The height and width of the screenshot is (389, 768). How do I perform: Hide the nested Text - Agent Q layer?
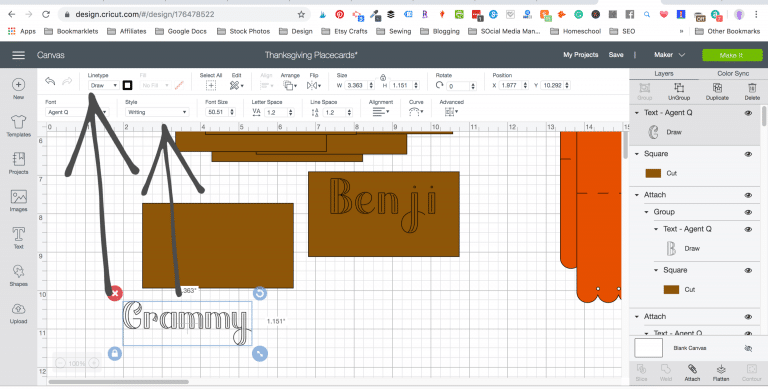point(748,229)
